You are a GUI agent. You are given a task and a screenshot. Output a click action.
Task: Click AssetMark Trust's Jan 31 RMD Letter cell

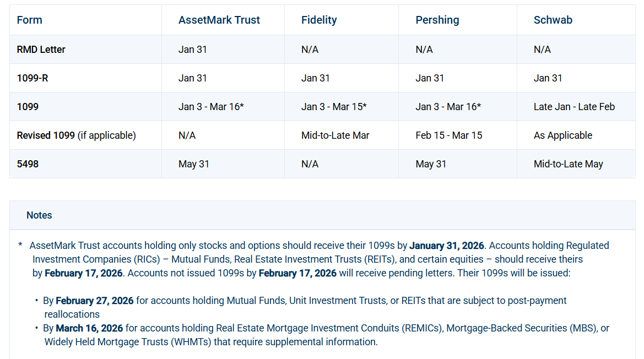193,50
